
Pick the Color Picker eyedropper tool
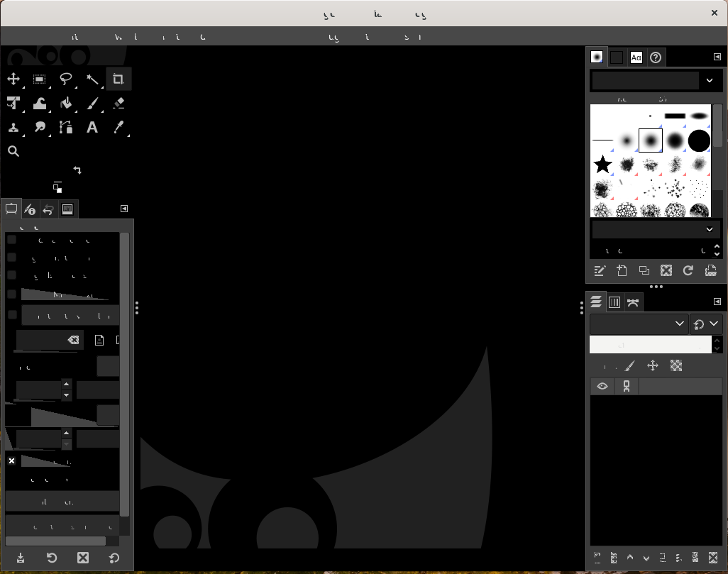click(x=118, y=128)
